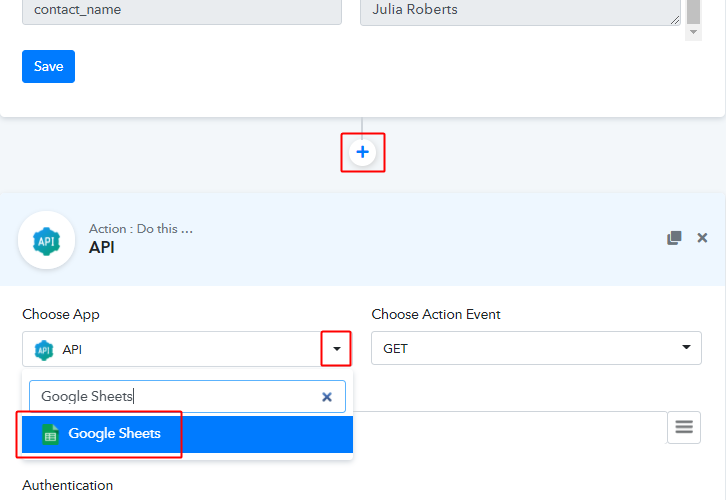Clear the Google Sheets search text
This screenshot has height=500, width=726.
click(327, 397)
